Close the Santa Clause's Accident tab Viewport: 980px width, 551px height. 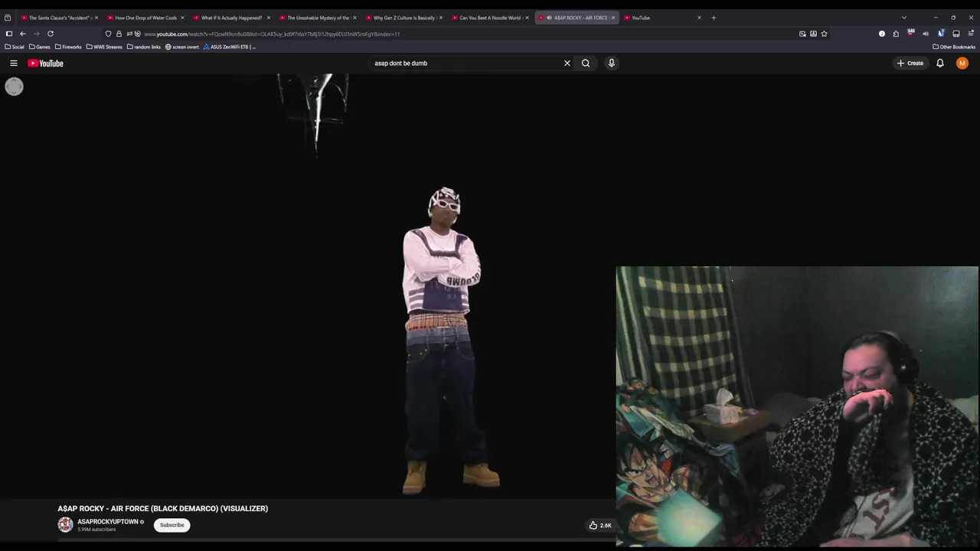click(96, 18)
